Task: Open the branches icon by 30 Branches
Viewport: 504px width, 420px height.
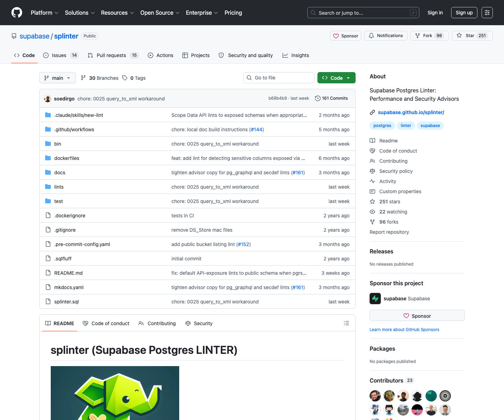Action: click(x=83, y=78)
